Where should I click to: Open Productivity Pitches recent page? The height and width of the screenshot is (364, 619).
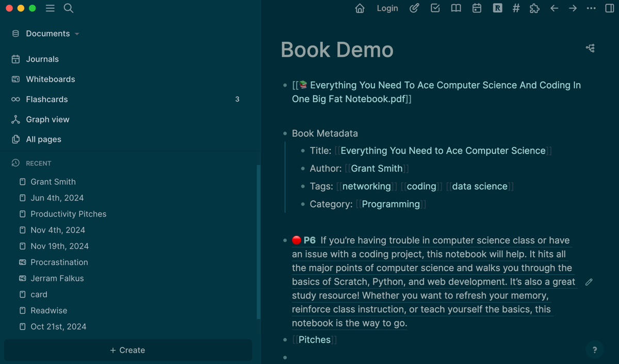click(x=68, y=214)
